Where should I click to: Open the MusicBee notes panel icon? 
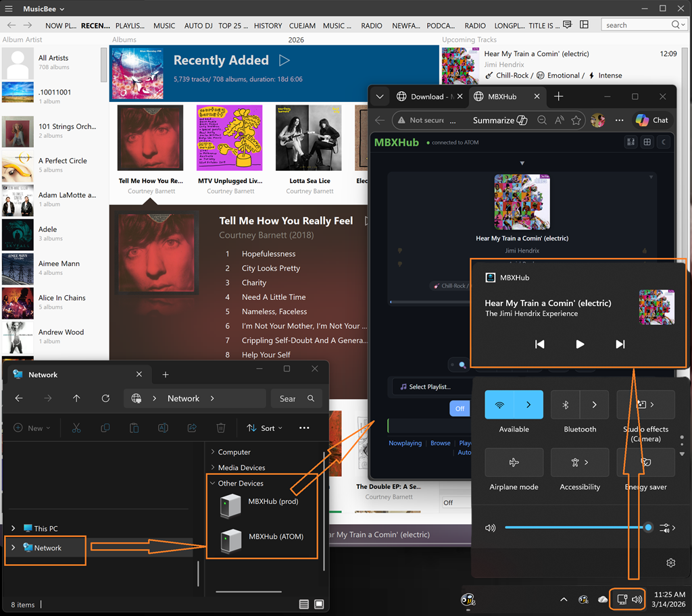click(568, 25)
